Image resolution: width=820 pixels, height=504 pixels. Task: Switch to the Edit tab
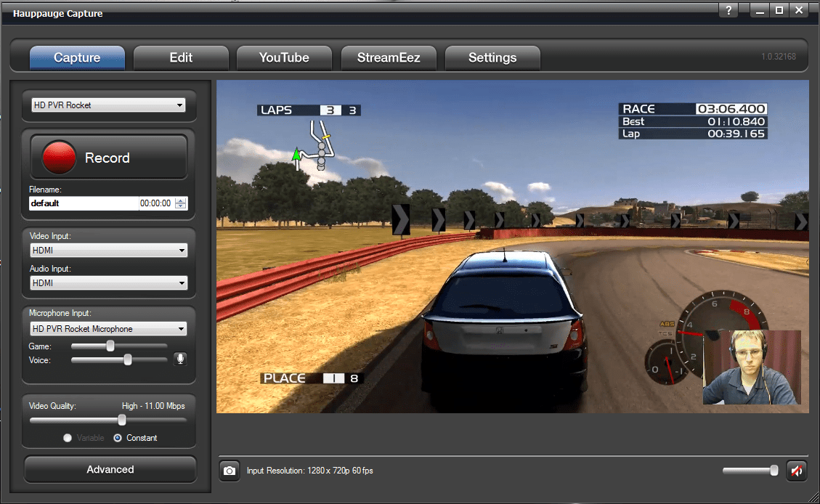pos(181,57)
